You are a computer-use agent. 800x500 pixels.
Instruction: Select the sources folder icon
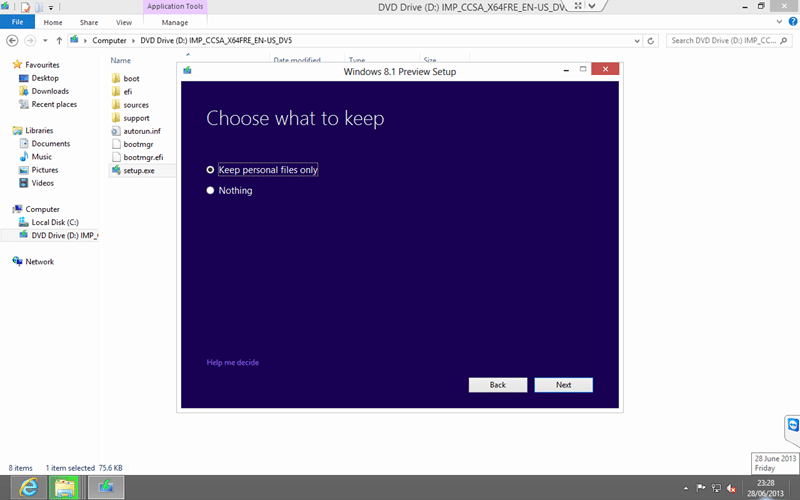tap(116, 105)
